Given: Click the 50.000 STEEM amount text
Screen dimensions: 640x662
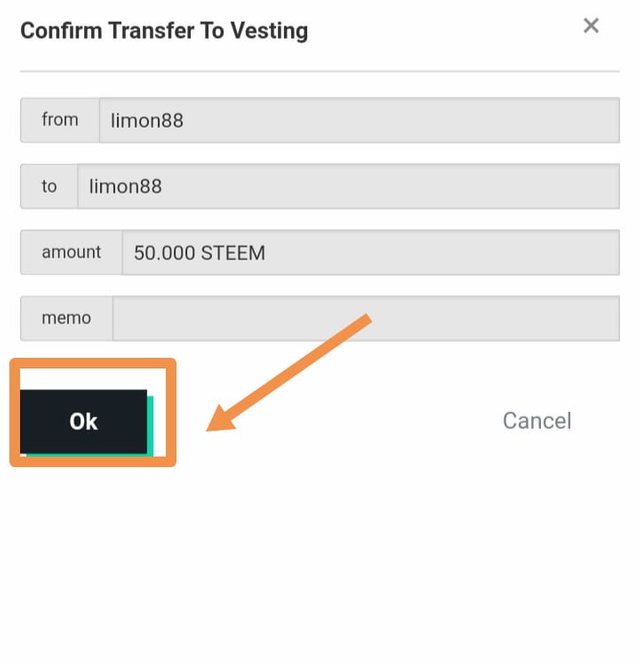Looking at the screenshot, I should click(199, 253).
